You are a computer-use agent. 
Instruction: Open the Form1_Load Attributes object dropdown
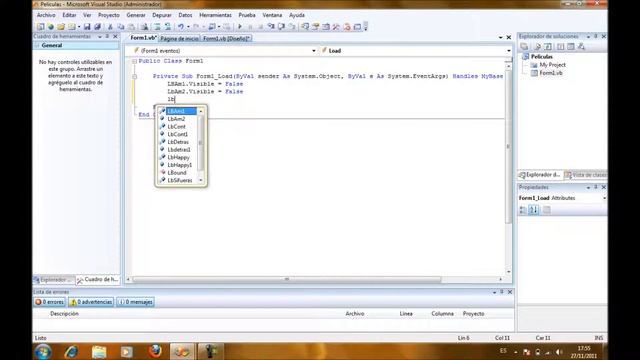click(604, 198)
